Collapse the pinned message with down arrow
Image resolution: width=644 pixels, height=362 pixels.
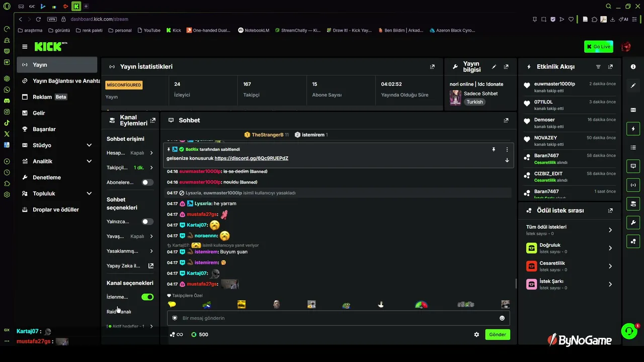pos(507,160)
